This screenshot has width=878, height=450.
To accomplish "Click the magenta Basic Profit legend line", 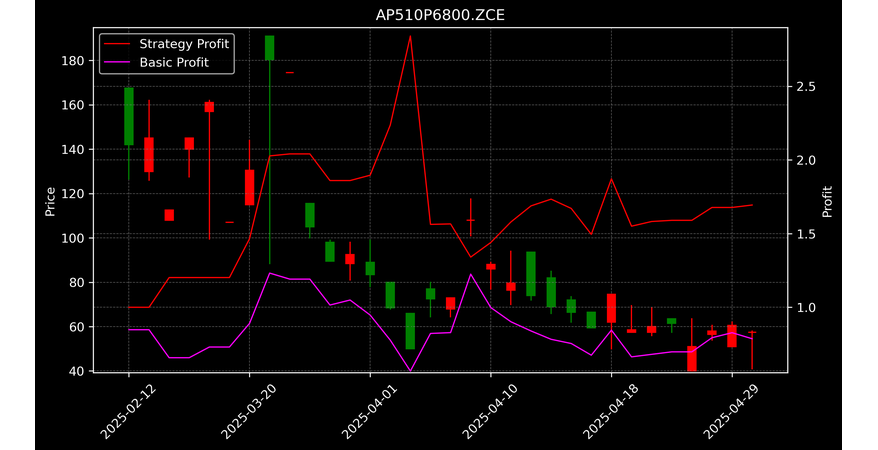I will coord(117,62).
